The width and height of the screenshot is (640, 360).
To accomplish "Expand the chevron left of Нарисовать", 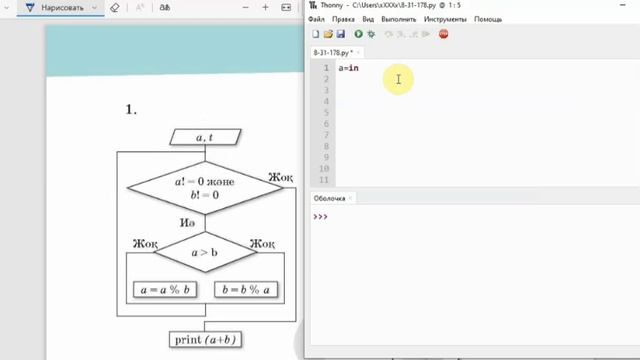I will coord(6,7).
